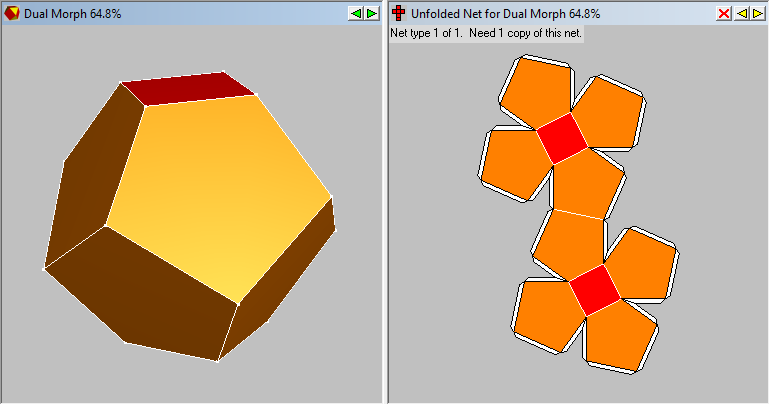Close the Unfolded Net window with red X
Image resolution: width=770 pixels, height=404 pixels.
[724, 14]
